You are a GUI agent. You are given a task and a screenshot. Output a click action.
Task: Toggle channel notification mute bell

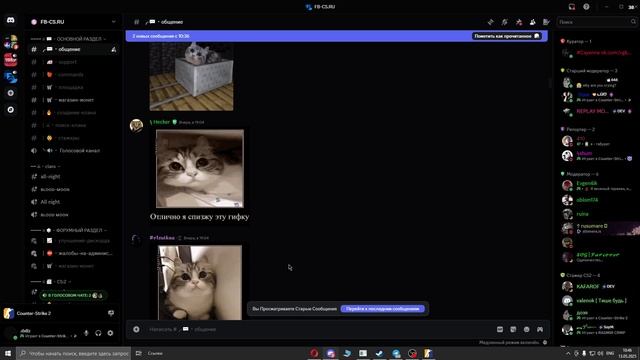504,22
